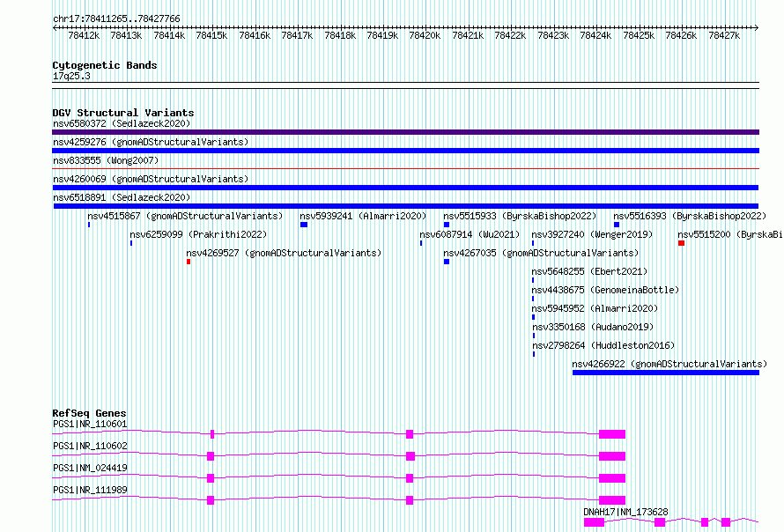Click variant label nsv6518891 (Sedlazeck2020)
The image size is (784, 532).
(x=122, y=197)
